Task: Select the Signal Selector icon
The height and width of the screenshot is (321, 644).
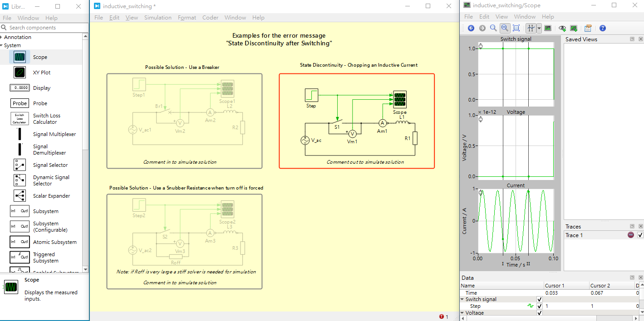Action: point(20,165)
